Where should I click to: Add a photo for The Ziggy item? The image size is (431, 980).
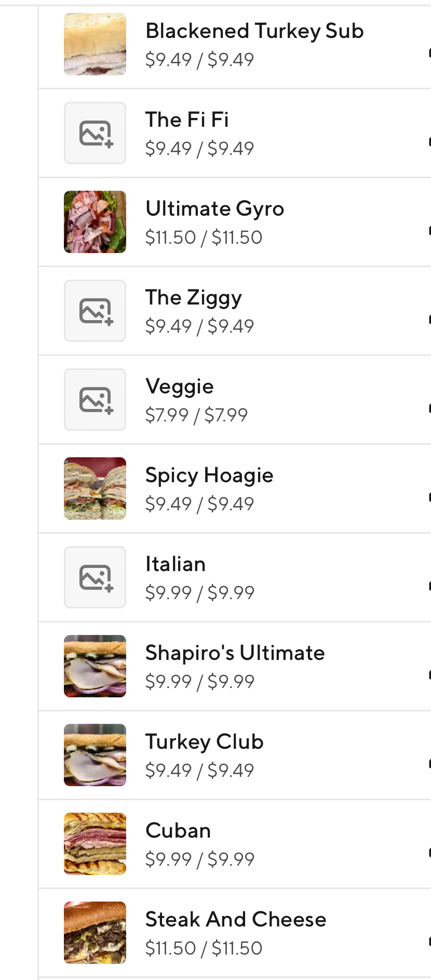(x=95, y=311)
